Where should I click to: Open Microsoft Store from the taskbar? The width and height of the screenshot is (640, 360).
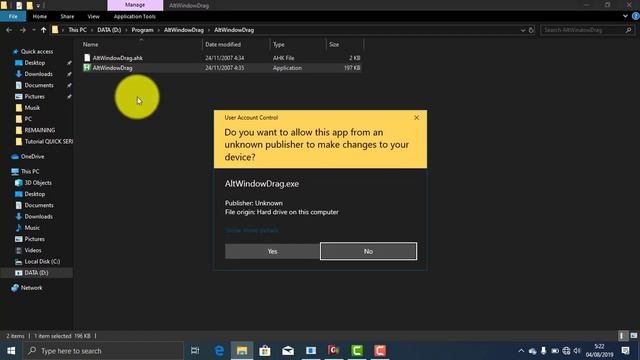(x=265, y=351)
